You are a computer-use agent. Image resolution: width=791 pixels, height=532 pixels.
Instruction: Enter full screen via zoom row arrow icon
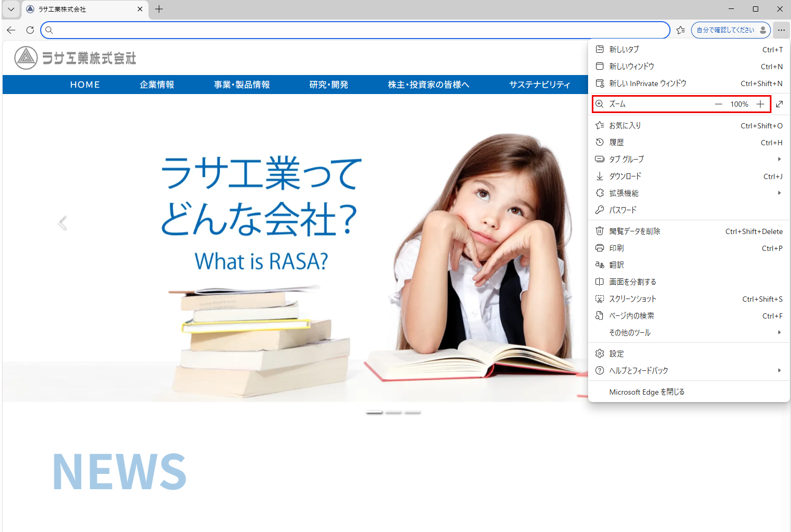click(x=779, y=104)
